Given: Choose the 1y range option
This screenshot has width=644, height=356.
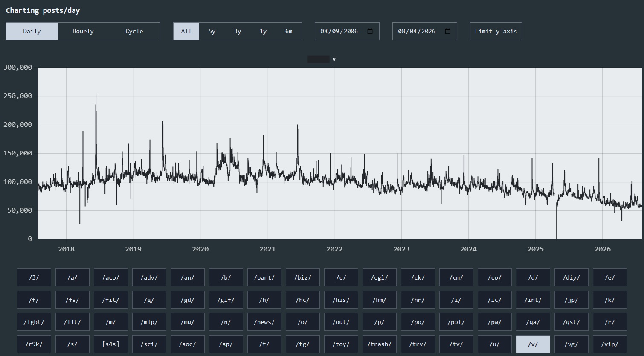Looking at the screenshot, I should 263,31.
